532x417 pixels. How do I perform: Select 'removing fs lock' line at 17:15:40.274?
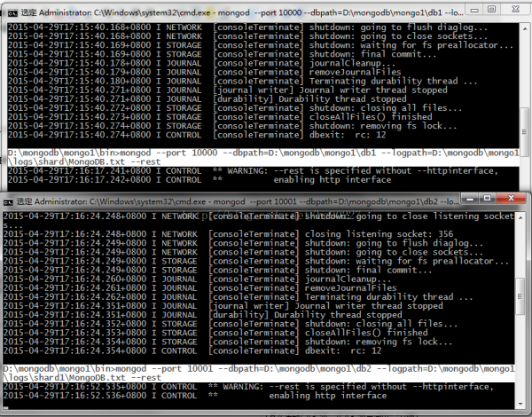[x=232, y=126]
